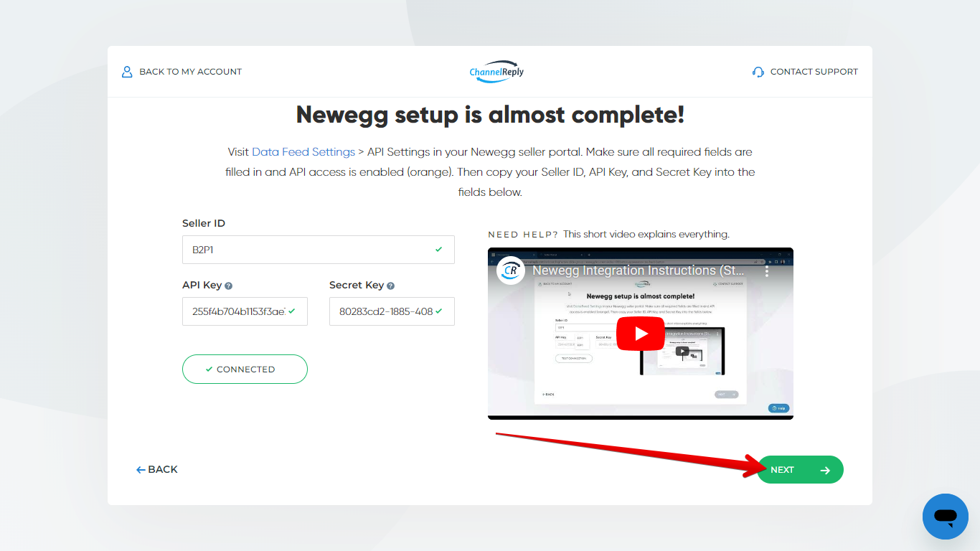Open the video title Newegg Integration Instructions

click(639, 271)
